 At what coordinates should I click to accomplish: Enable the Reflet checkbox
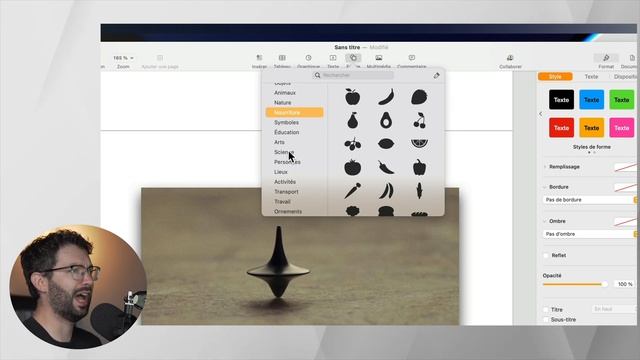(x=546, y=256)
